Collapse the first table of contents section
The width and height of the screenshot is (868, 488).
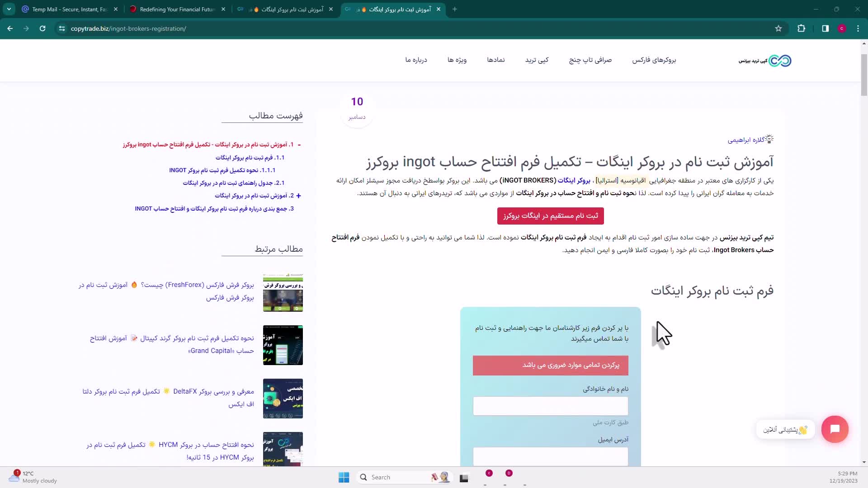click(299, 145)
